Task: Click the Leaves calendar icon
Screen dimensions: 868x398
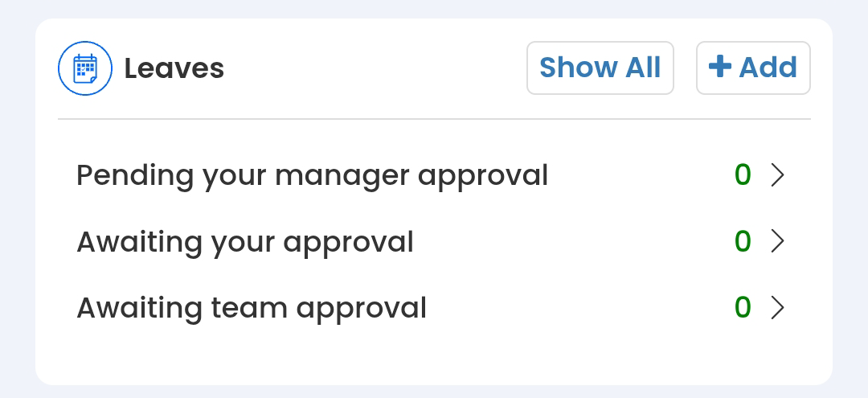Action: pos(84,68)
